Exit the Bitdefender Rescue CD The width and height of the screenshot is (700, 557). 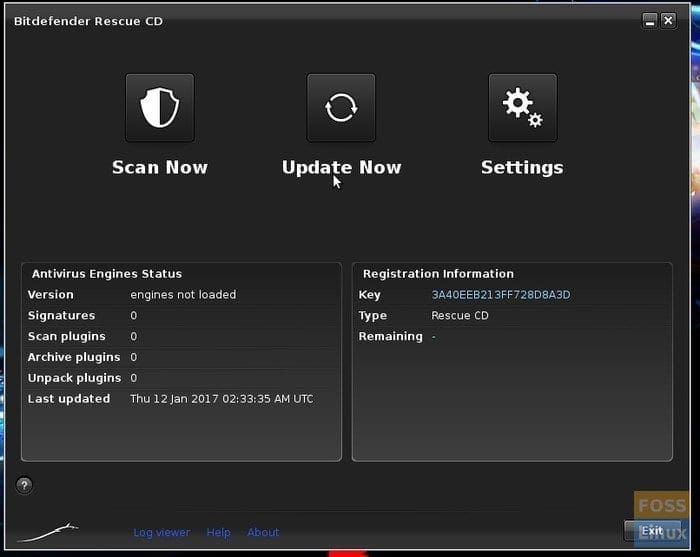[652, 531]
